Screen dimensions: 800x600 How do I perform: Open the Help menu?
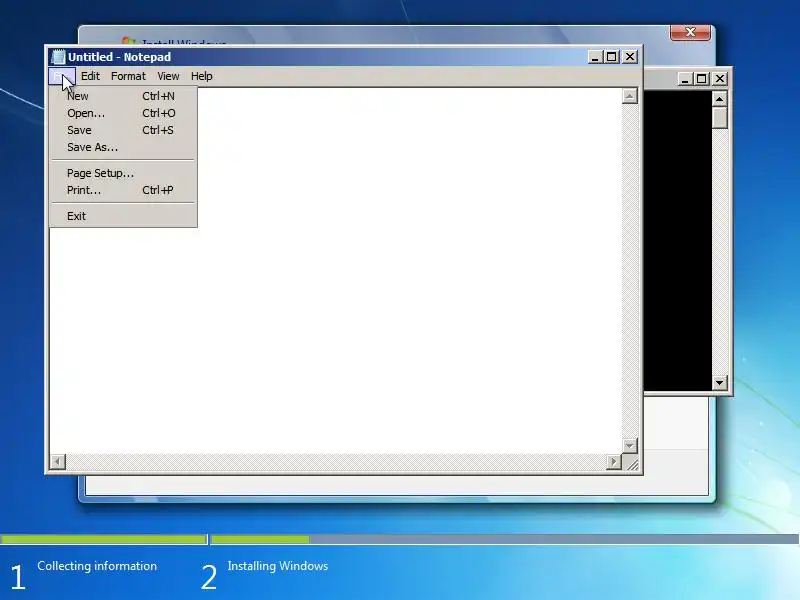tap(202, 77)
